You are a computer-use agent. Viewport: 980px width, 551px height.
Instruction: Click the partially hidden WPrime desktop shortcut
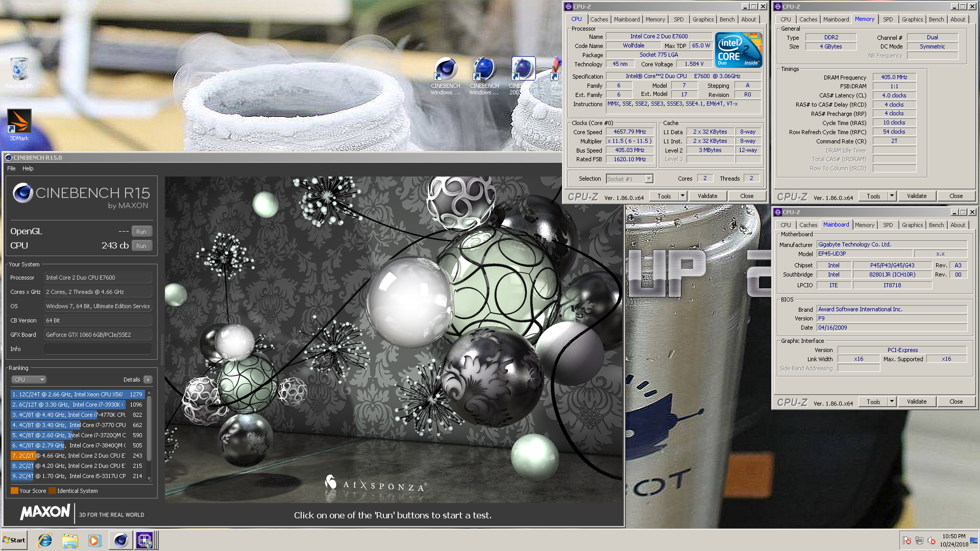point(556,76)
